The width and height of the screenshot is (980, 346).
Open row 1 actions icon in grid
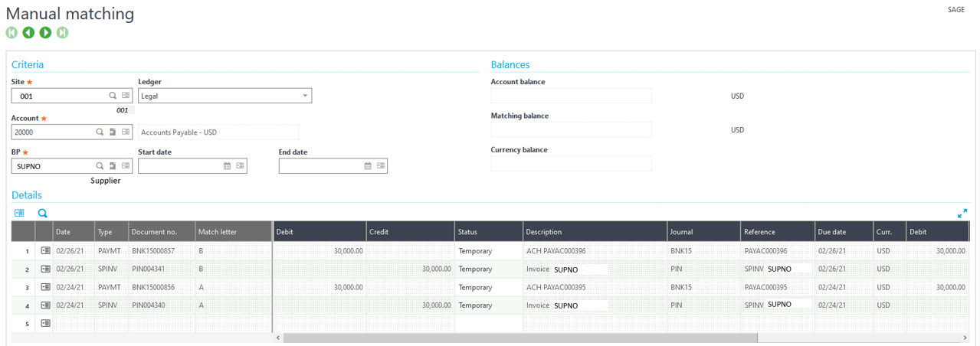coord(45,250)
